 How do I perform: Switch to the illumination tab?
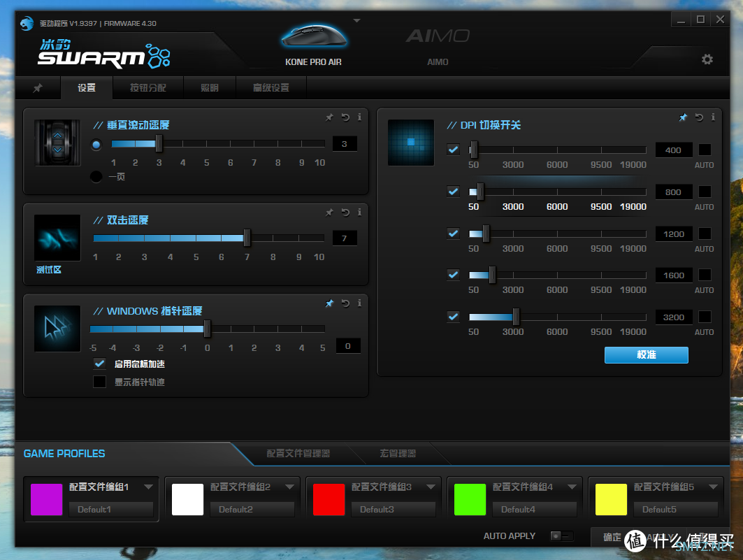[x=210, y=87]
